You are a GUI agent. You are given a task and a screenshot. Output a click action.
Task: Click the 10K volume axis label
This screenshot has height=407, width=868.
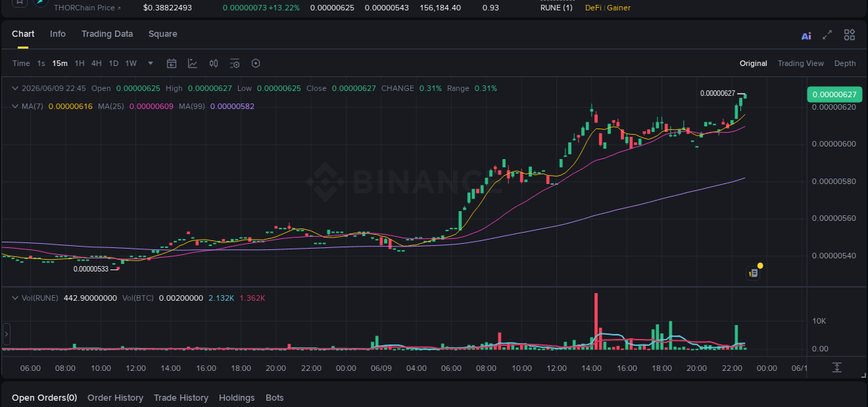click(819, 321)
